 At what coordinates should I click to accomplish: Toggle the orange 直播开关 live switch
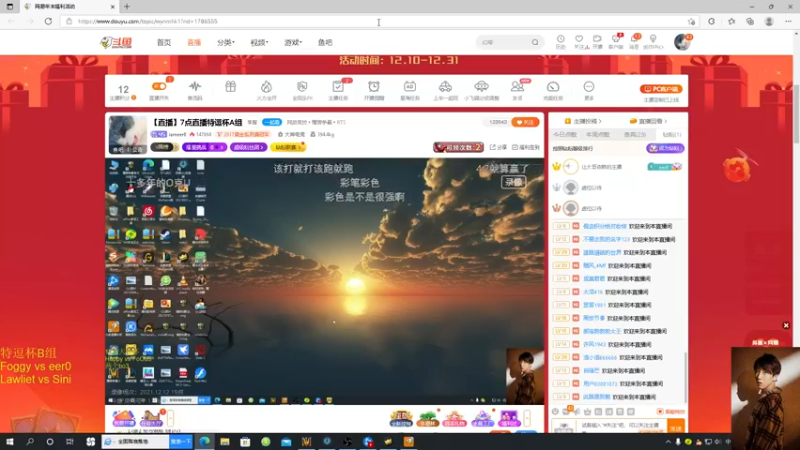tap(159, 86)
